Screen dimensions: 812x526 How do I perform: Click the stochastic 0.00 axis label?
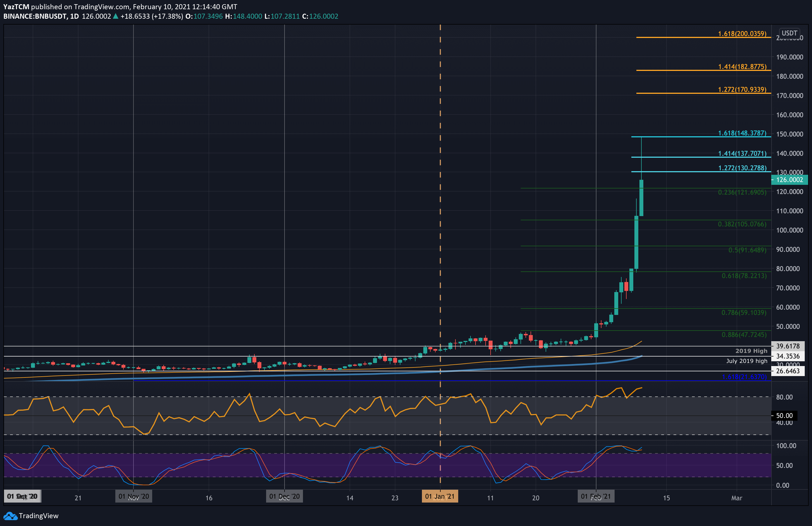point(782,485)
